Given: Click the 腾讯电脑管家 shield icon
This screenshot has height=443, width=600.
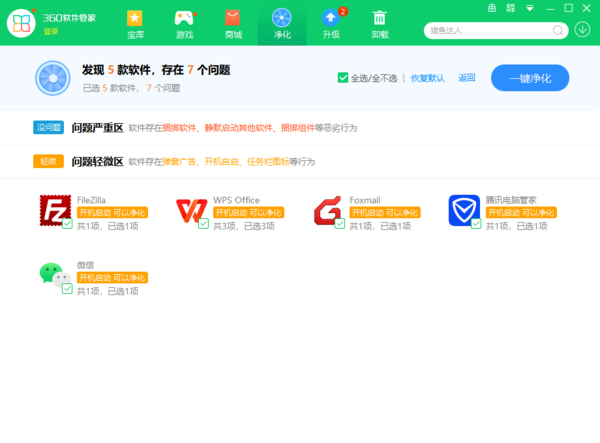Looking at the screenshot, I should click(x=463, y=210).
